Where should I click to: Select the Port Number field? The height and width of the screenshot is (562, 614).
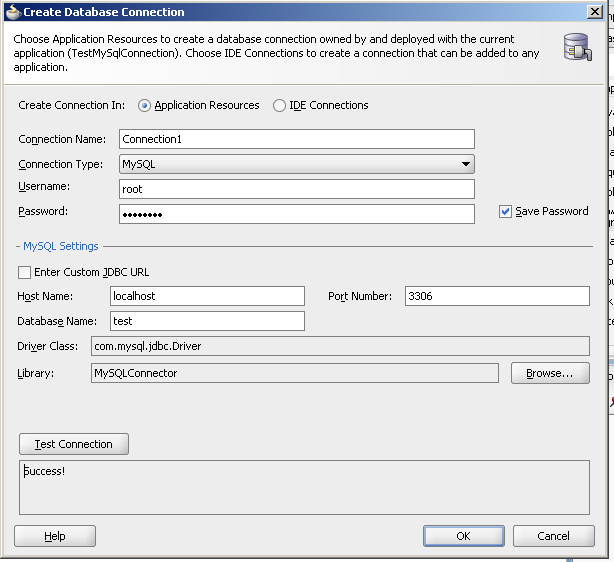pos(496,296)
